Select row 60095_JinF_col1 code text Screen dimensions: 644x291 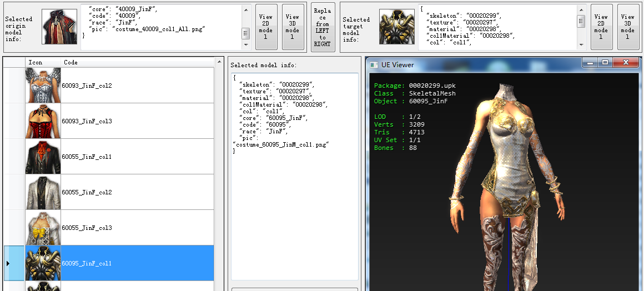87,263
